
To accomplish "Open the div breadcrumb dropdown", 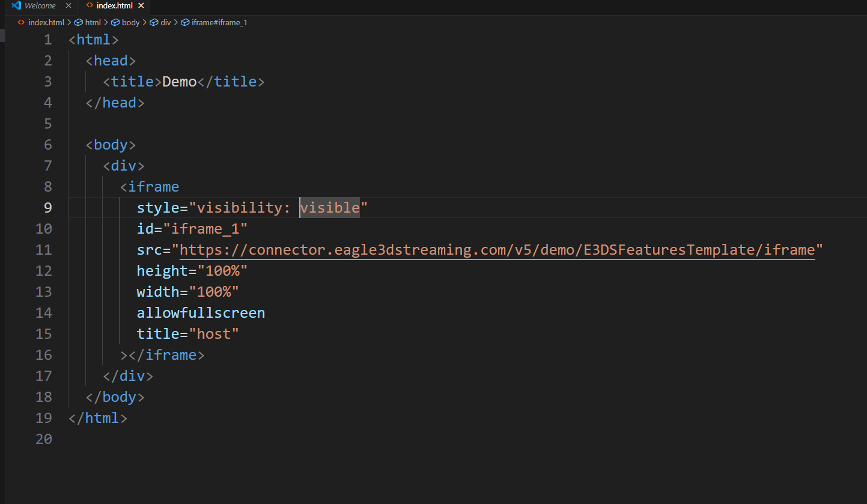I will coord(165,23).
